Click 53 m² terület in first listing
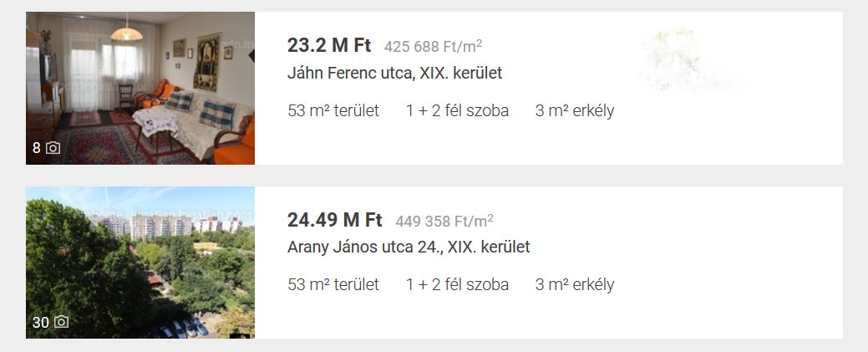Viewport: 868px width, 352px height. [333, 110]
